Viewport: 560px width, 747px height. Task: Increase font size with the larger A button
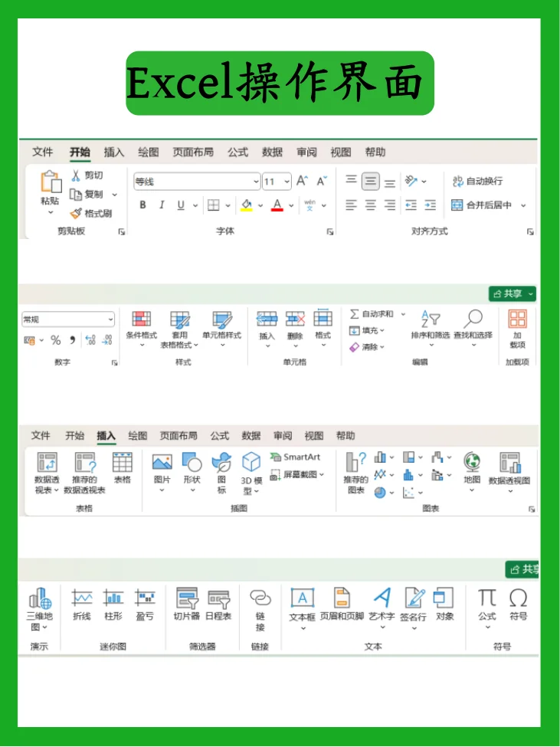[302, 181]
